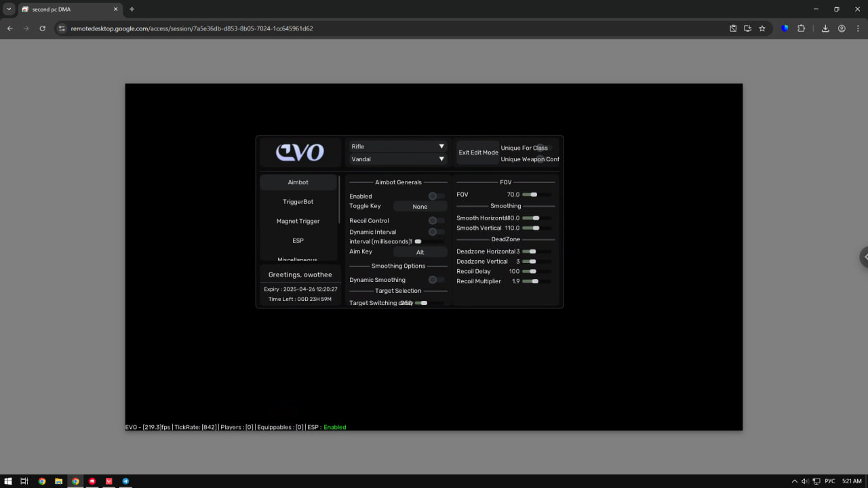
Task: Open the tab search dropdown arrow
Action: pyautogui.click(x=9, y=9)
